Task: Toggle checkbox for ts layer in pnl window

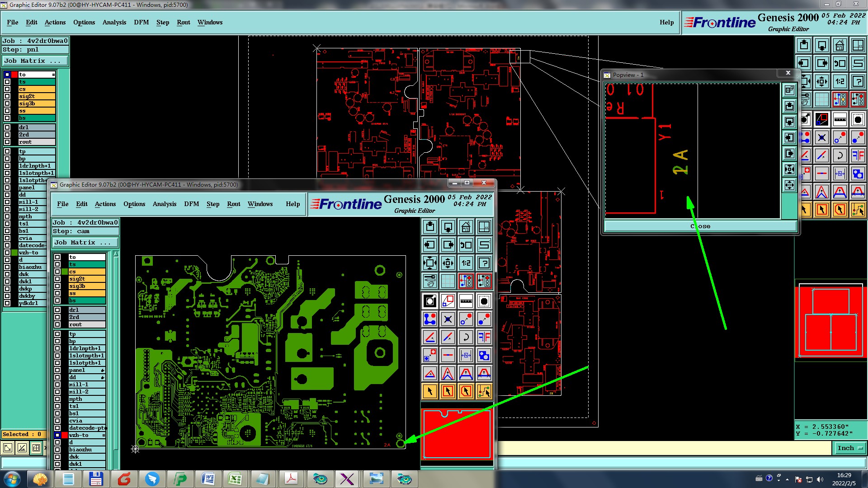Action: pos(7,82)
